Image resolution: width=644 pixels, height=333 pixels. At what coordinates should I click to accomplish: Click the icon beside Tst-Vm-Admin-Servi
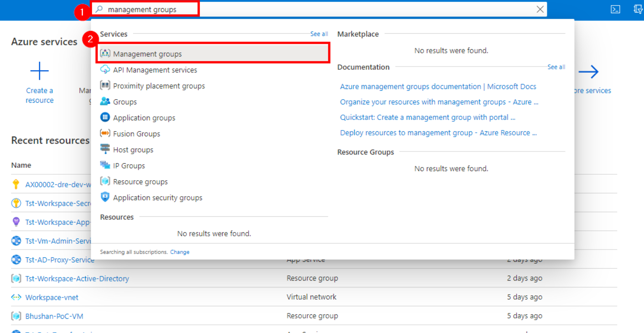coord(16,241)
